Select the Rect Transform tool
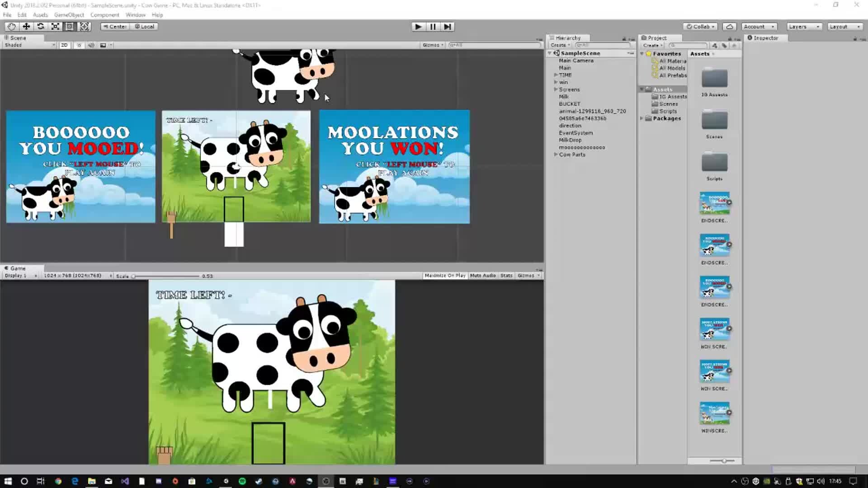Image resolution: width=868 pixels, height=488 pixels. [x=69, y=26]
